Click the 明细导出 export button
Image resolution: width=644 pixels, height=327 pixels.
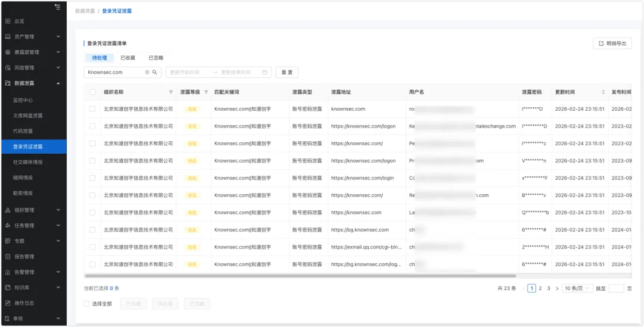coord(612,43)
